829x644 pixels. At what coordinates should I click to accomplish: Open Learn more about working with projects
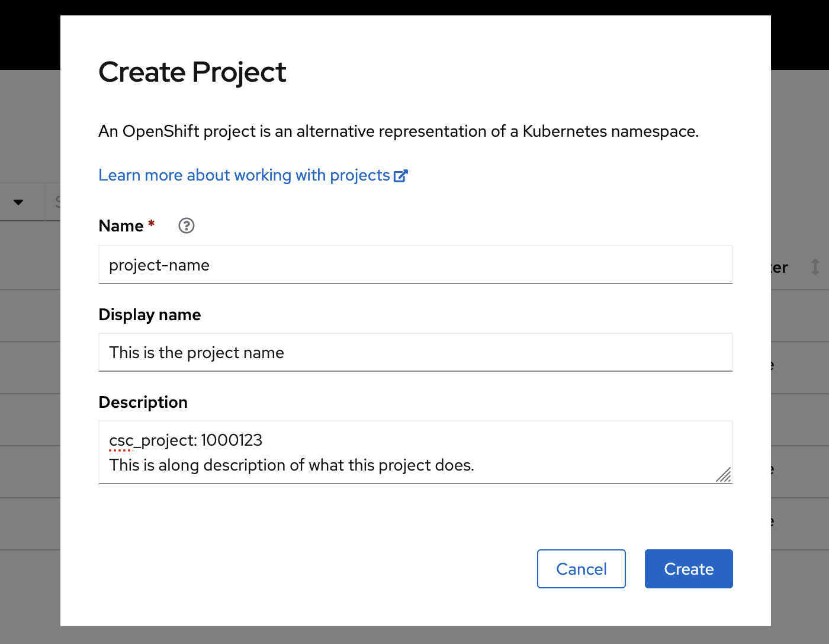[253, 175]
